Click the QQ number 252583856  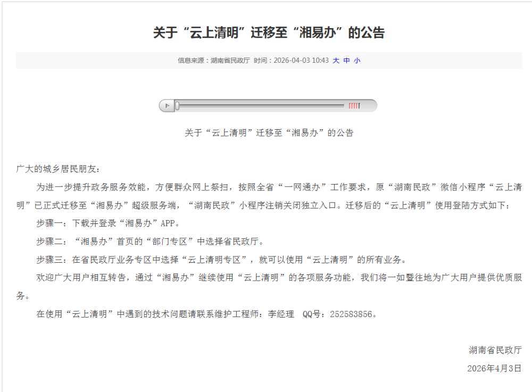click(351, 314)
